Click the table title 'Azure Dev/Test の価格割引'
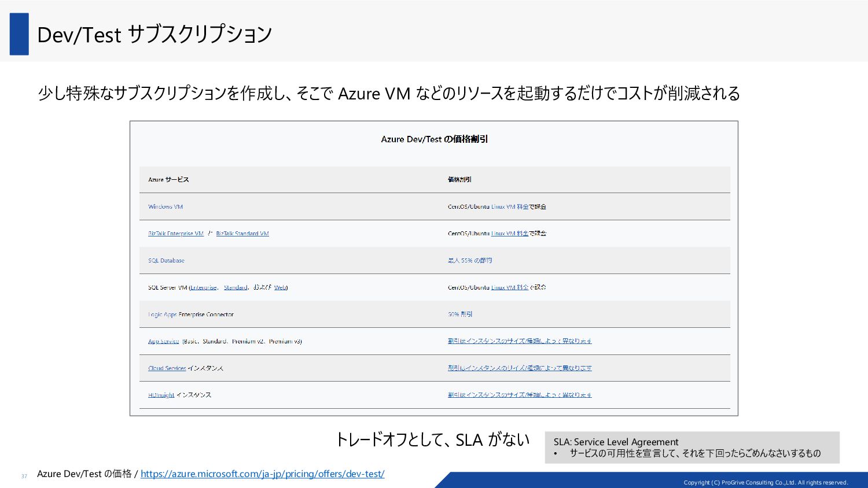 pyautogui.click(x=435, y=139)
